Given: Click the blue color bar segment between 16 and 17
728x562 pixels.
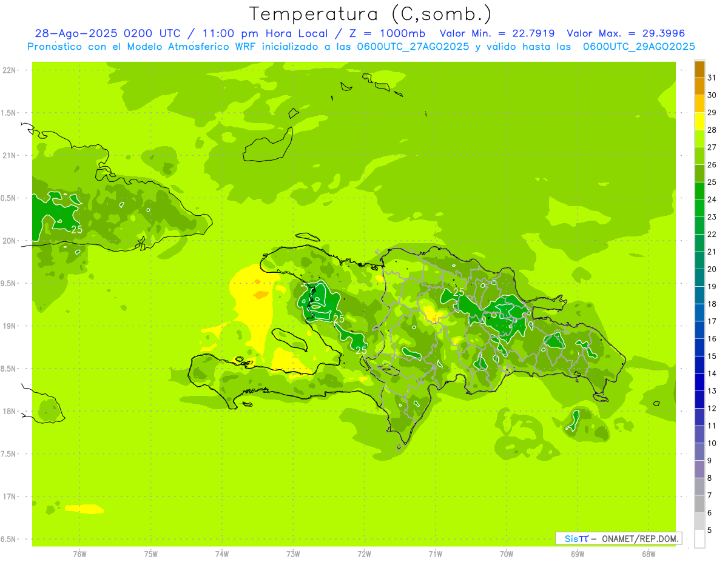Looking at the screenshot, I should [699, 330].
